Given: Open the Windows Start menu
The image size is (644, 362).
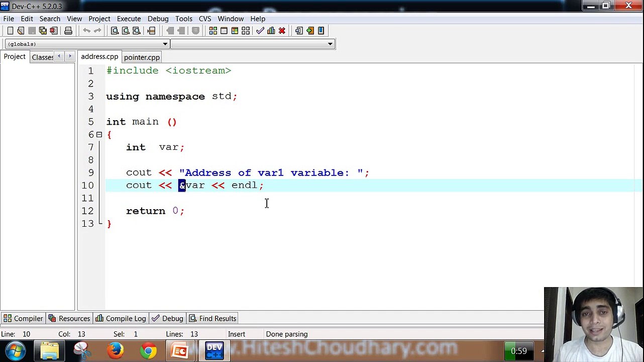Looking at the screenshot, I should click(x=16, y=350).
